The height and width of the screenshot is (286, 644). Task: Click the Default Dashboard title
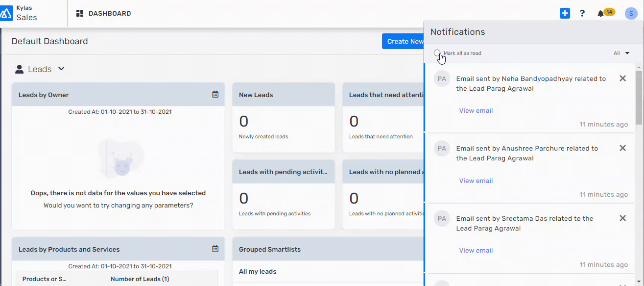49,41
